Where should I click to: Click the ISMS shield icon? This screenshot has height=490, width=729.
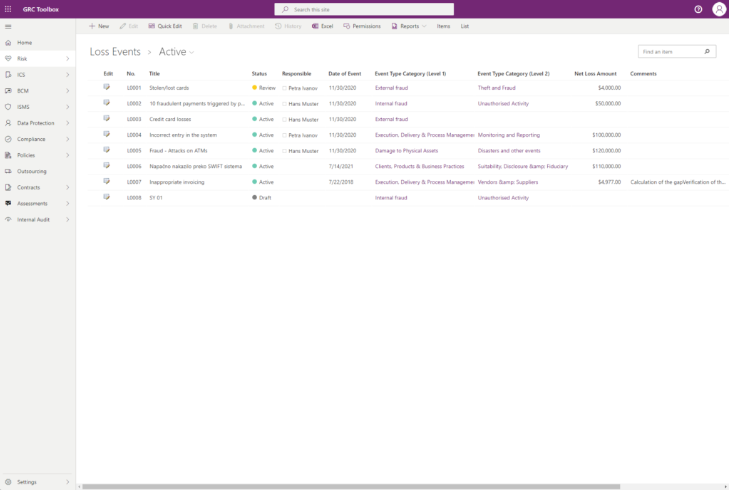pos(8,107)
